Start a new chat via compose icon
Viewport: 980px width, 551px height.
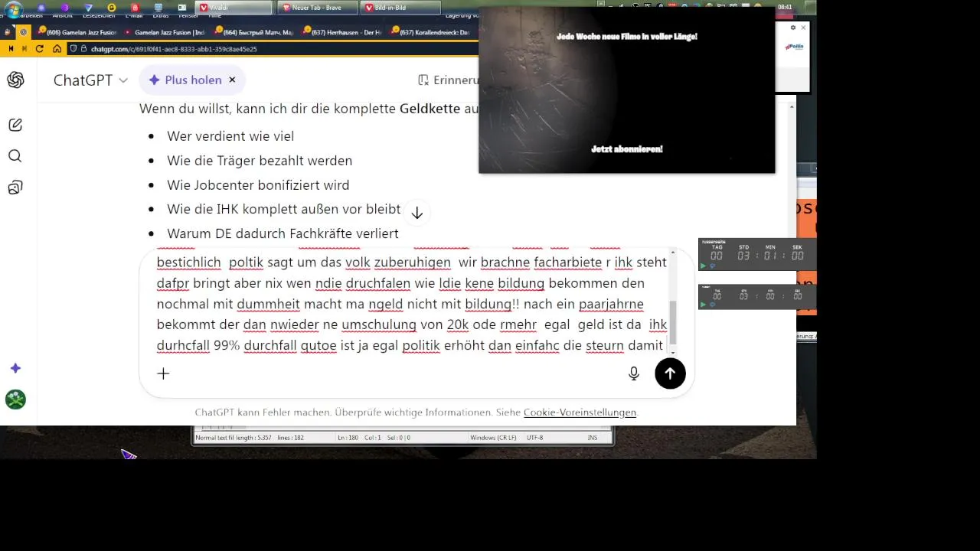[15, 125]
